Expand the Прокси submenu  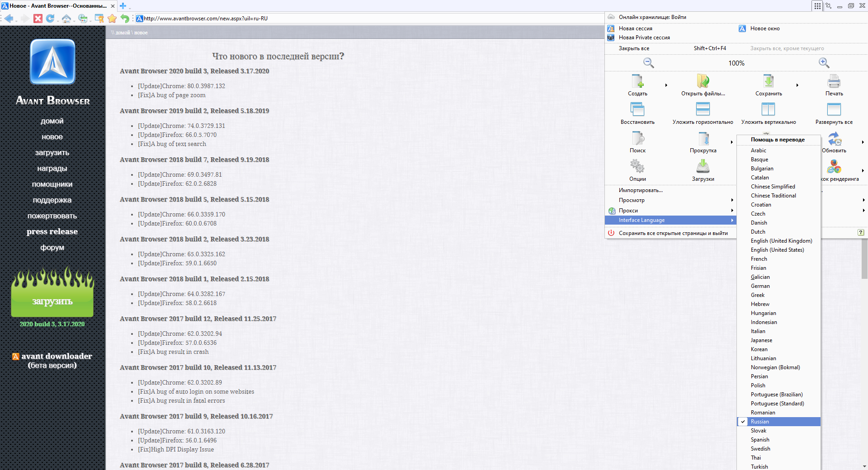(732, 211)
